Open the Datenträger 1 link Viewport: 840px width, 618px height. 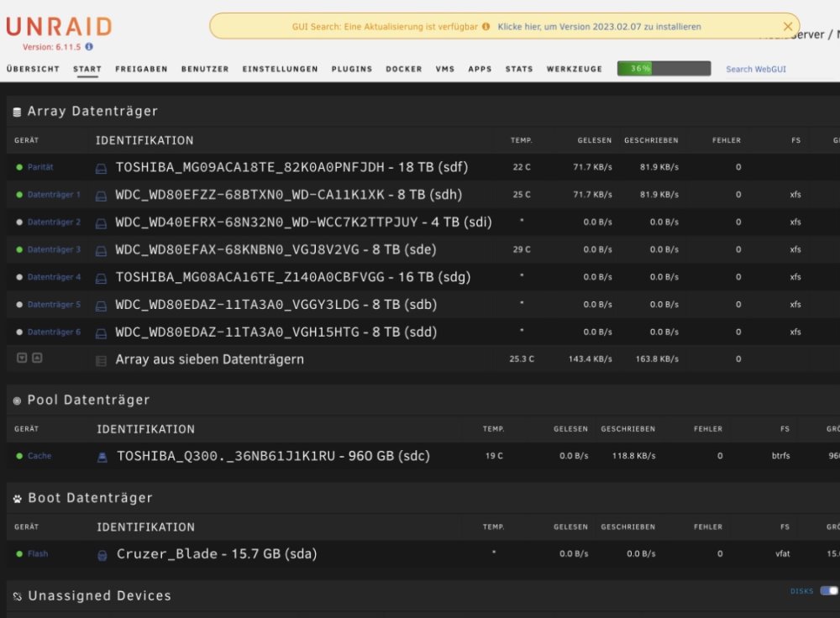point(54,195)
